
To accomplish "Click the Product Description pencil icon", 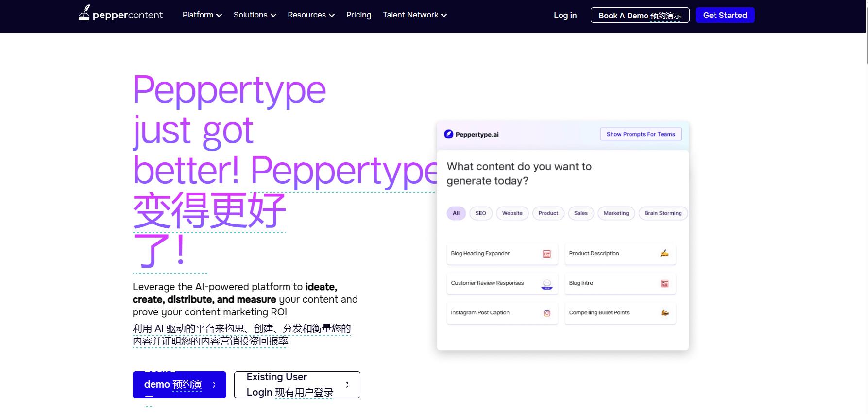I will [664, 253].
